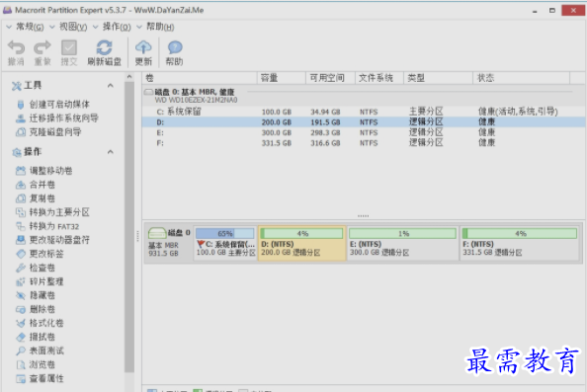The height and width of the screenshot is (392, 587).
Task: Select 擦拭卷 operation
Action: pyautogui.click(x=36, y=337)
